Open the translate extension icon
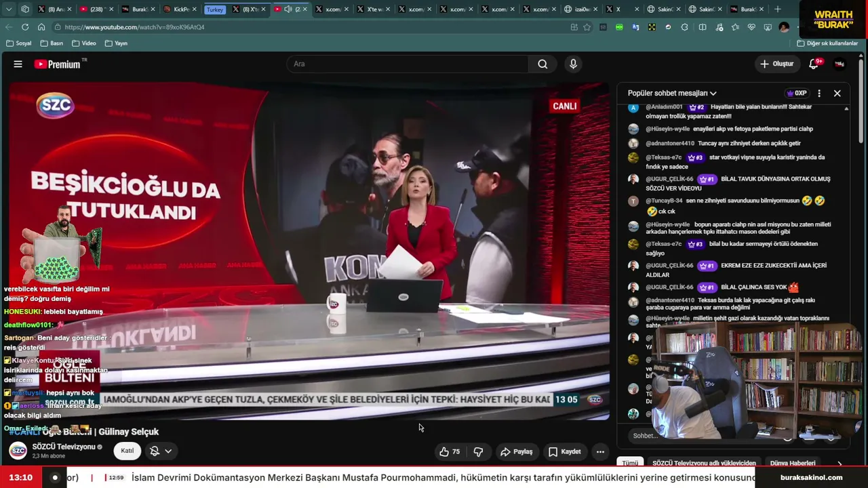Image resolution: width=868 pixels, height=488 pixels. tap(635, 27)
